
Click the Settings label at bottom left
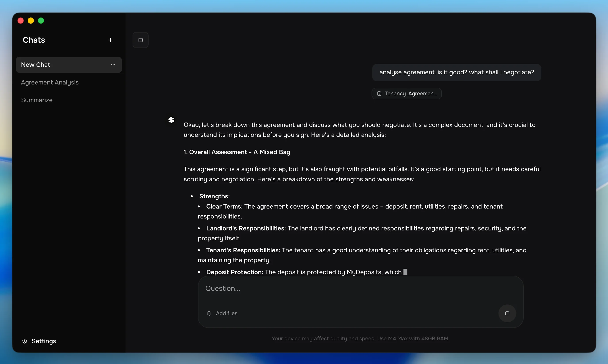click(44, 341)
